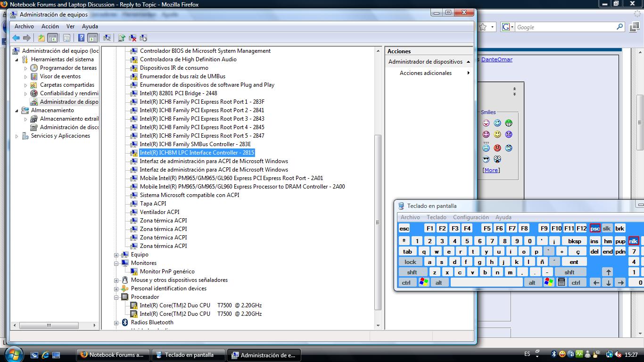This screenshot has width=644, height=362.
Task: Click the Google search engine selector dropdown
Action: coord(508,27)
